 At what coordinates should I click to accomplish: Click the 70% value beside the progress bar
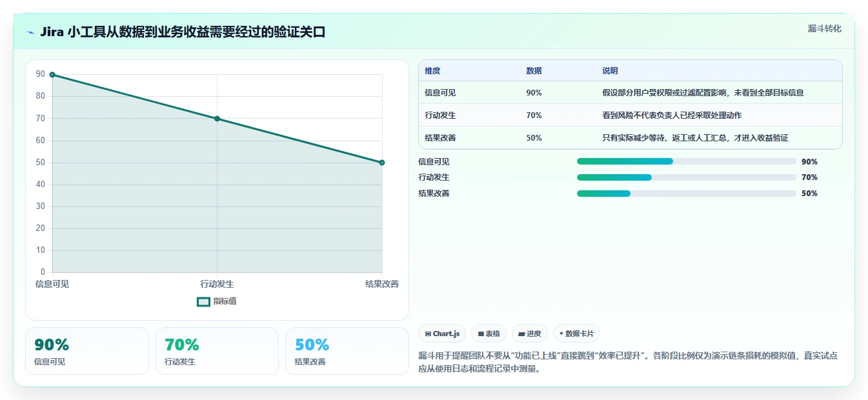[809, 177]
